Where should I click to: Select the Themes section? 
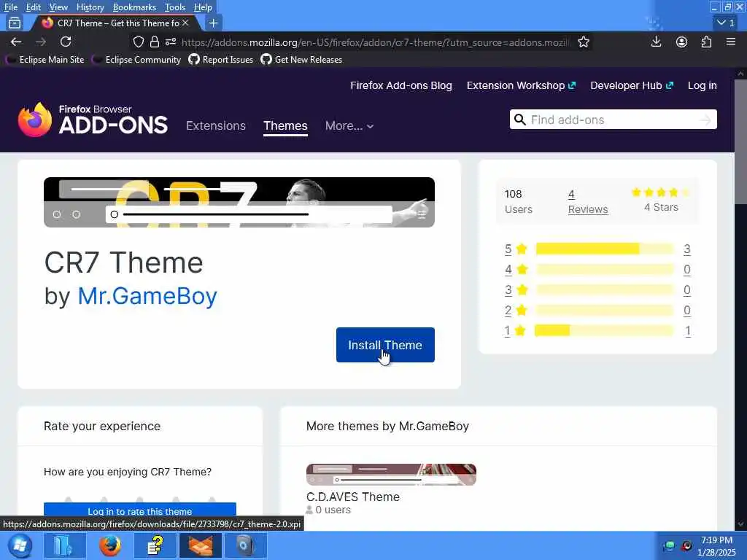click(x=285, y=125)
